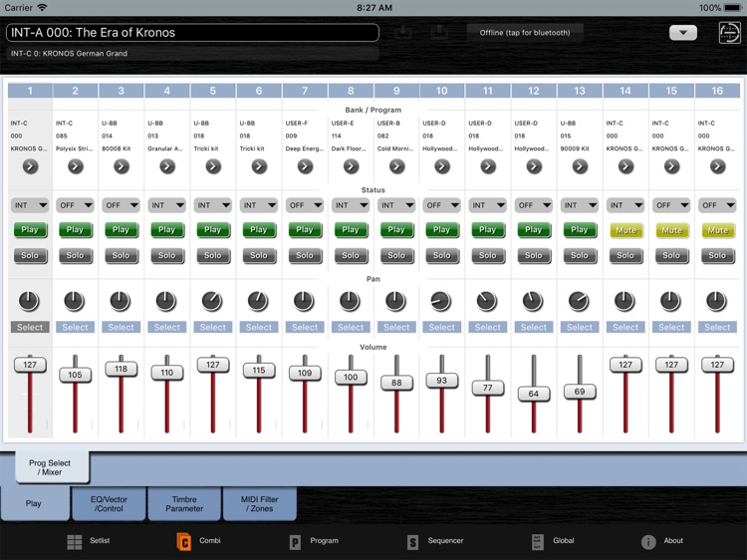
Task: Open the Setlist grid icon
Action: click(75, 542)
